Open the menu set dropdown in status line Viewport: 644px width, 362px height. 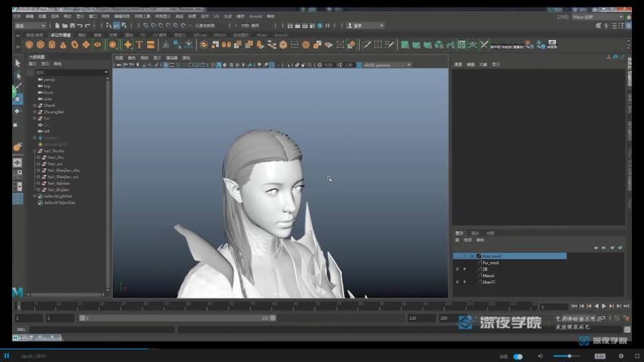30,26
